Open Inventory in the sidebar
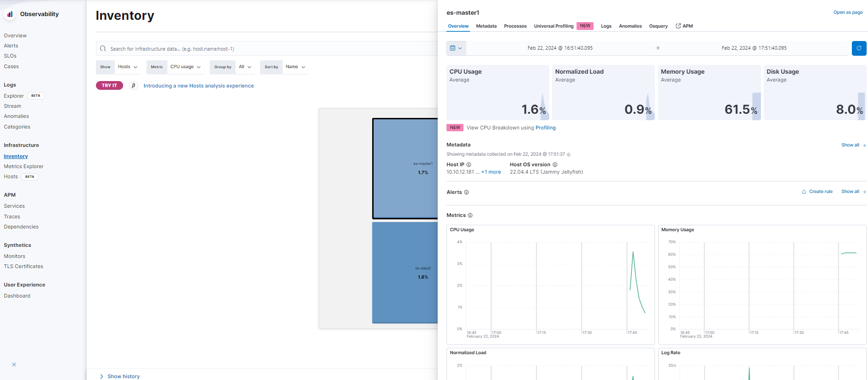The height and width of the screenshot is (380, 868). point(16,156)
